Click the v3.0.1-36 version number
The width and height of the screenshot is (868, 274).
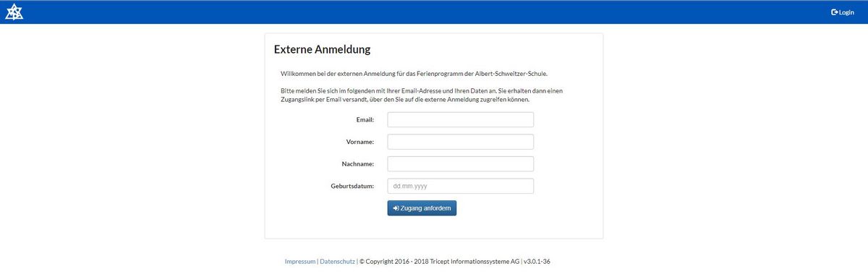point(542,261)
